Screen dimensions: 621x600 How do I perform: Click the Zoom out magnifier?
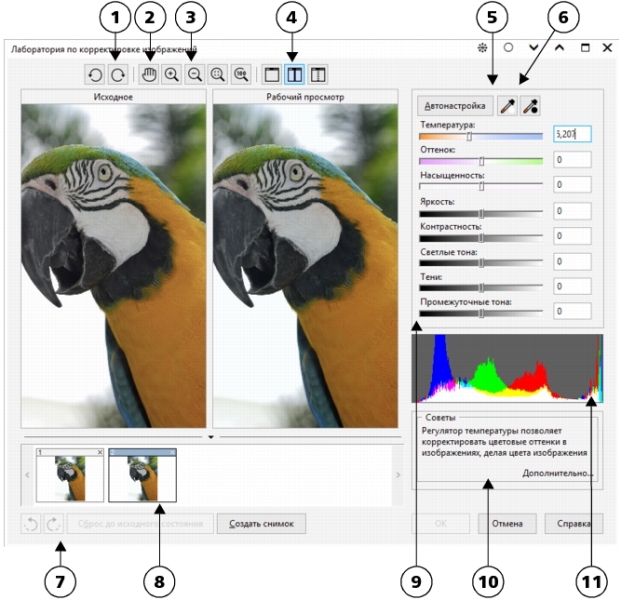click(195, 75)
